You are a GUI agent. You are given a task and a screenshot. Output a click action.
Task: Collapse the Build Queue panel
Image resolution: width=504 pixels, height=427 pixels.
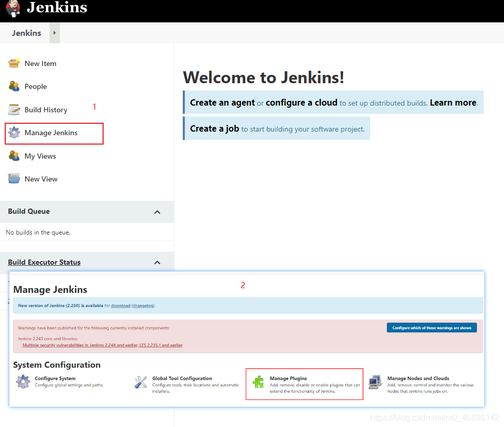coord(157,212)
